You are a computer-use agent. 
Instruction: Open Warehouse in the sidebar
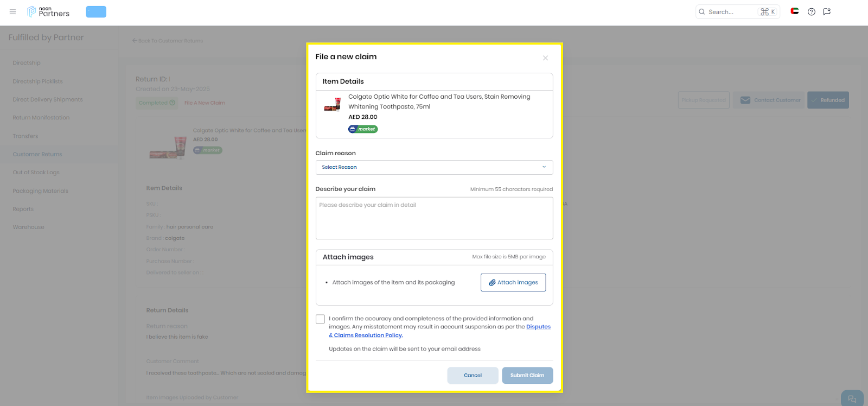pos(29,227)
